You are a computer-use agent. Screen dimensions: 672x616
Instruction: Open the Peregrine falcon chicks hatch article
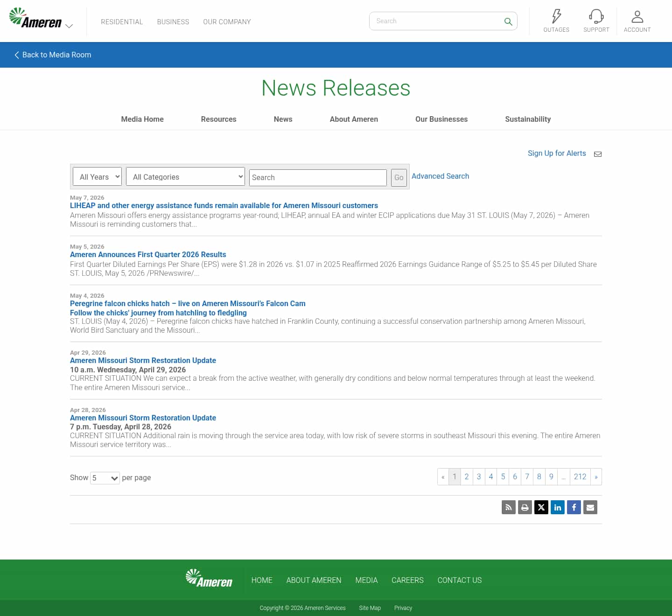click(188, 304)
